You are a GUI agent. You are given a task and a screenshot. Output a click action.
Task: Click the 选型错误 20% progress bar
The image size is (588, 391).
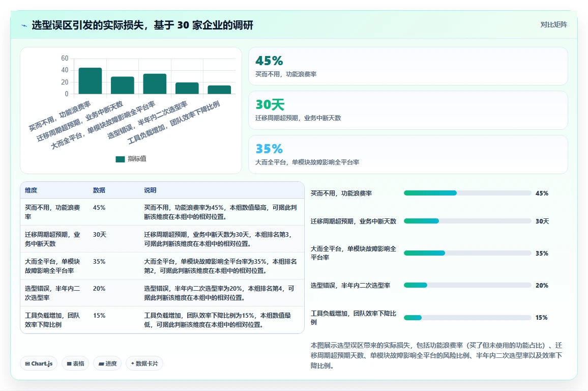467,285
